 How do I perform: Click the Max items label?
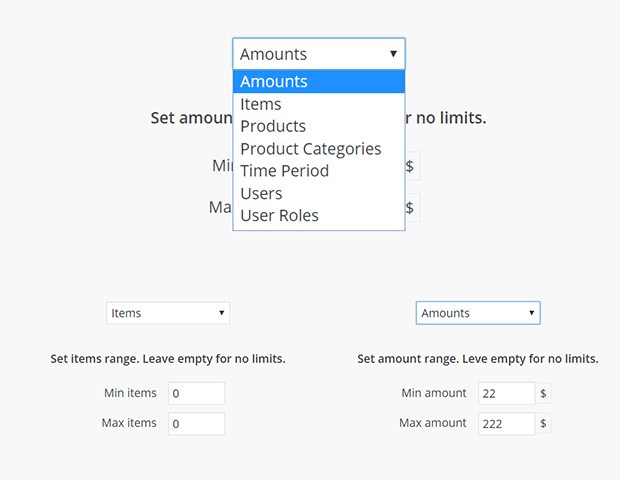[129, 423]
